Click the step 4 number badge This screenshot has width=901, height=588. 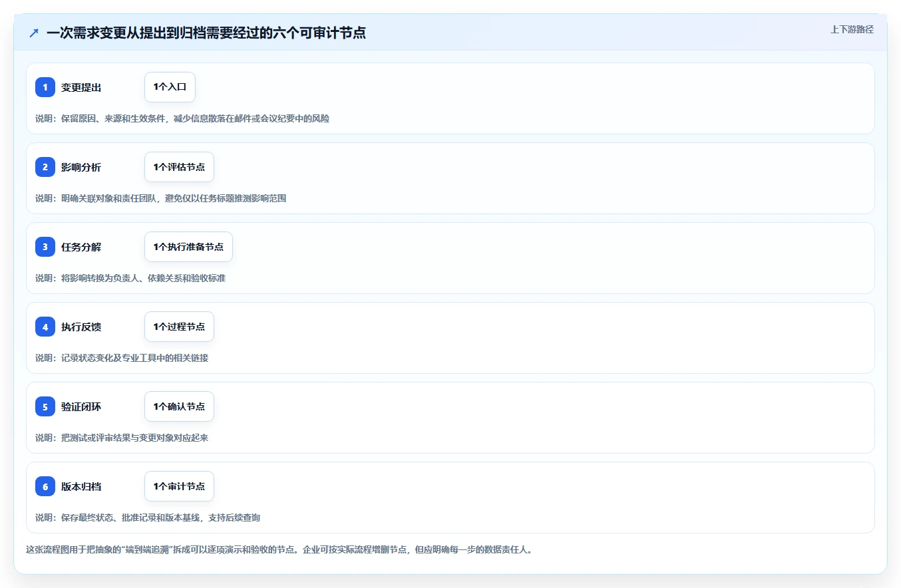point(45,327)
